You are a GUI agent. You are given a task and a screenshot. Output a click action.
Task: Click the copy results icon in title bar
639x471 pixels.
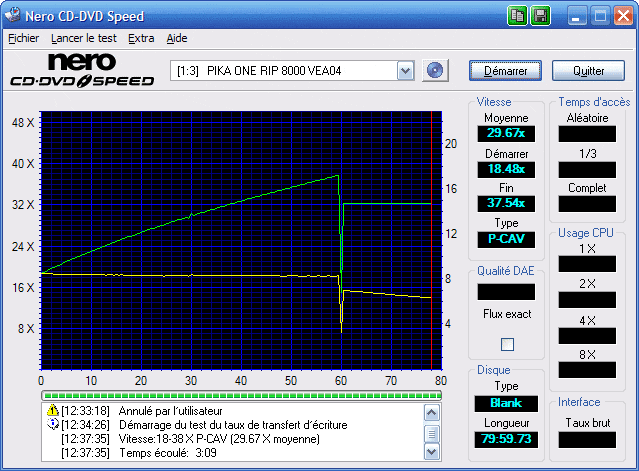coord(517,16)
